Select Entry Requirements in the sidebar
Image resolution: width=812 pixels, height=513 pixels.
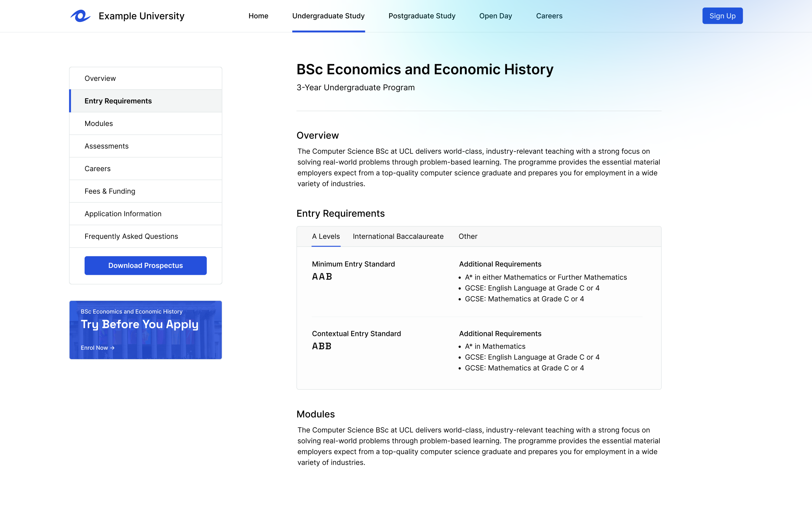point(146,101)
